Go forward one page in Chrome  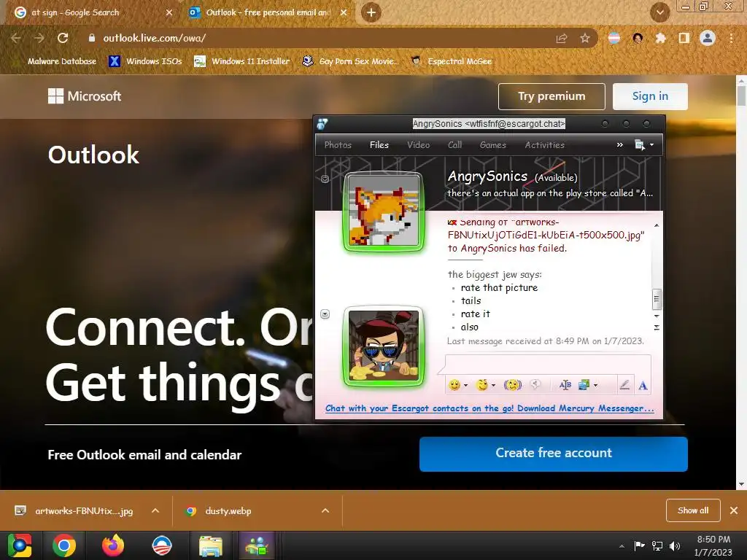pyautogui.click(x=39, y=38)
